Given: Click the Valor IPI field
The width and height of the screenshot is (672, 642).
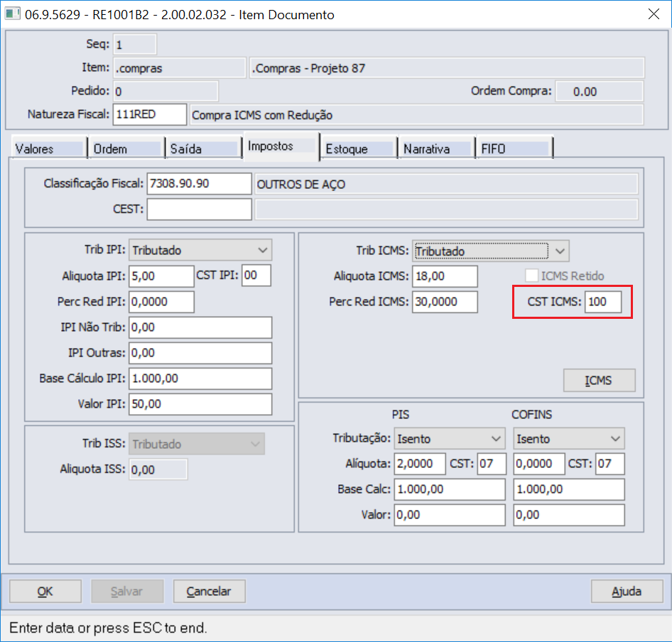Looking at the screenshot, I should pos(200,404).
